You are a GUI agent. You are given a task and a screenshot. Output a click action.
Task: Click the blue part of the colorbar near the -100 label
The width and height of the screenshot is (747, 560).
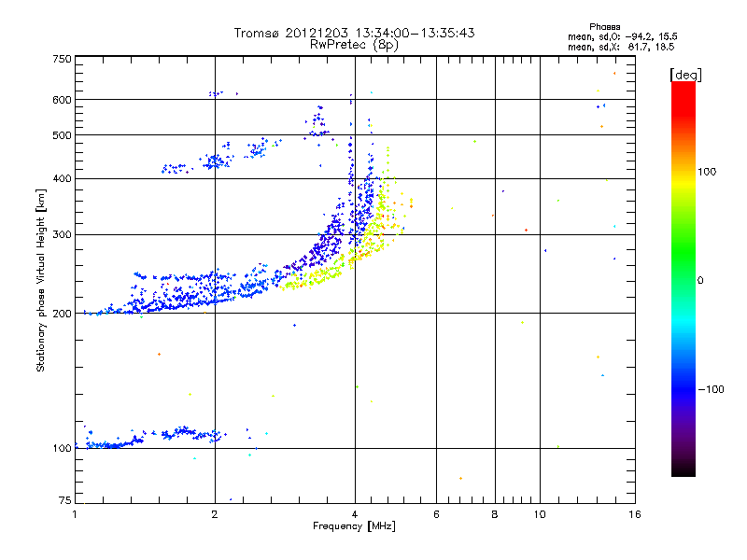(x=684, y=389)
